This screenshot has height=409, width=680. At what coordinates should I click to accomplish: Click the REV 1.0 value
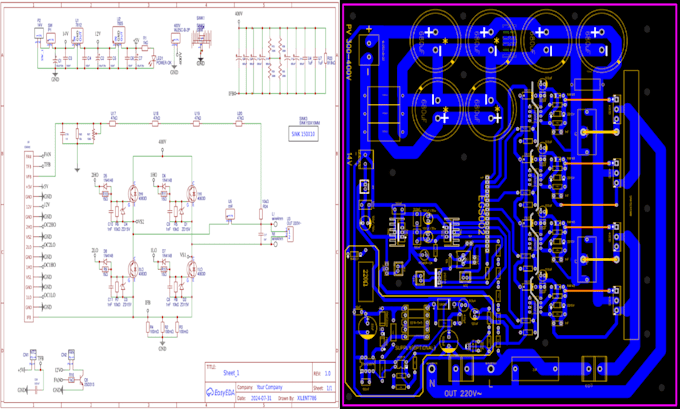click(x=327, y=373)
